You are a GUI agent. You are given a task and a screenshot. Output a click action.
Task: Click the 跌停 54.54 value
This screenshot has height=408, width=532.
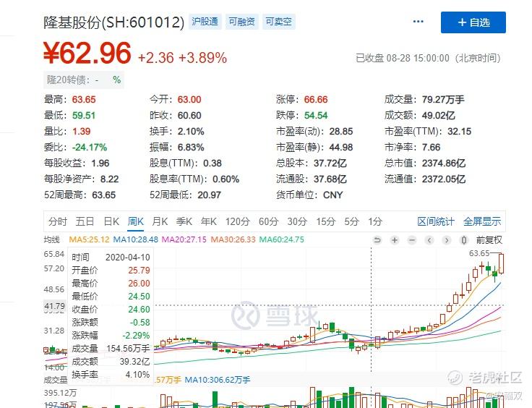pos(316,116)
